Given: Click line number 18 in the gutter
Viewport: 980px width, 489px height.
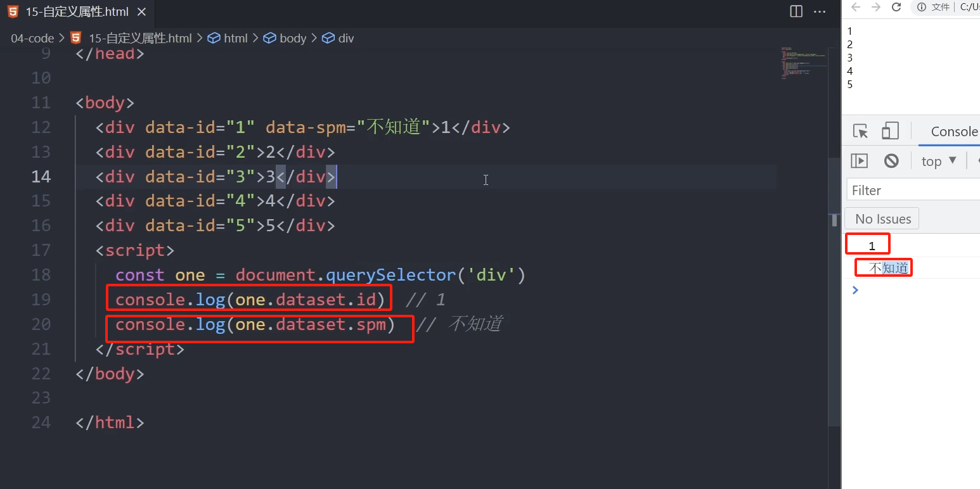Looking at the screenshot, I should click(41, 275).
